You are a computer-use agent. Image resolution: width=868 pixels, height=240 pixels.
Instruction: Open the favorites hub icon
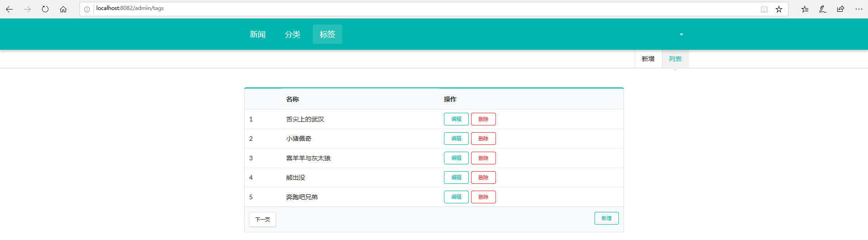805,9
